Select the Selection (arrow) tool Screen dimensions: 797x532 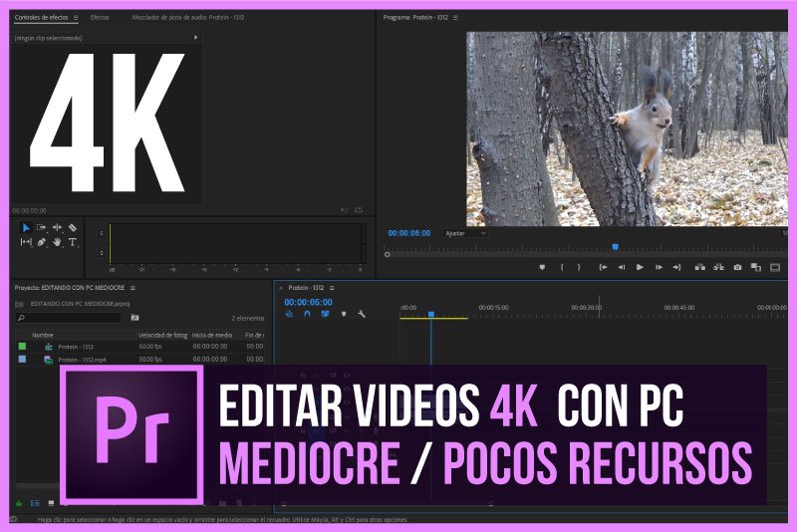click(x=26, y=227)
